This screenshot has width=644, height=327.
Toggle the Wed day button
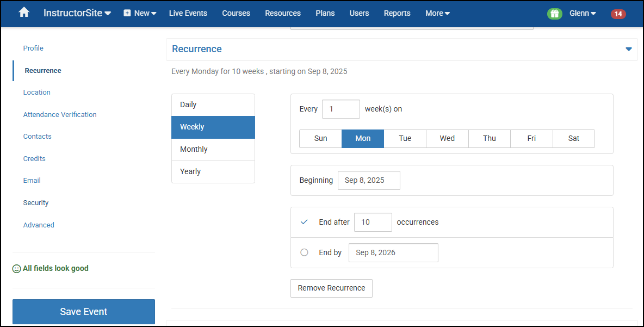tap(447, 139)
